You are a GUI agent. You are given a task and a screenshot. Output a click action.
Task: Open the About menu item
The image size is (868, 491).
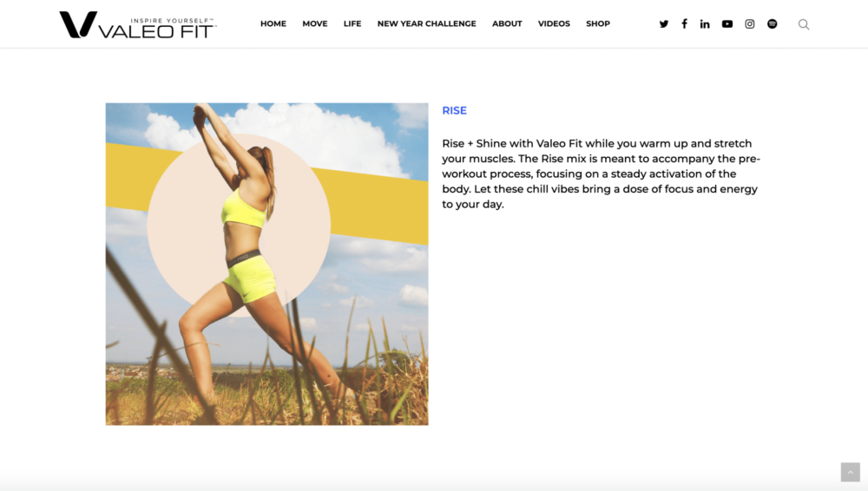click(507, 23)
